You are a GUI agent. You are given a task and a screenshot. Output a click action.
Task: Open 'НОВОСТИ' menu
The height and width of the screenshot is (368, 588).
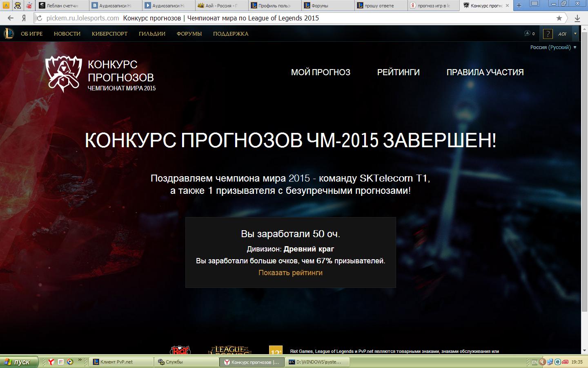tap(67, 34)
